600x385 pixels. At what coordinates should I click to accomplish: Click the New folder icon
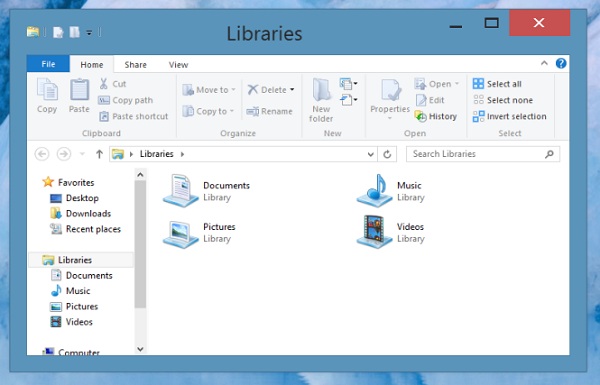pos(321,91)
